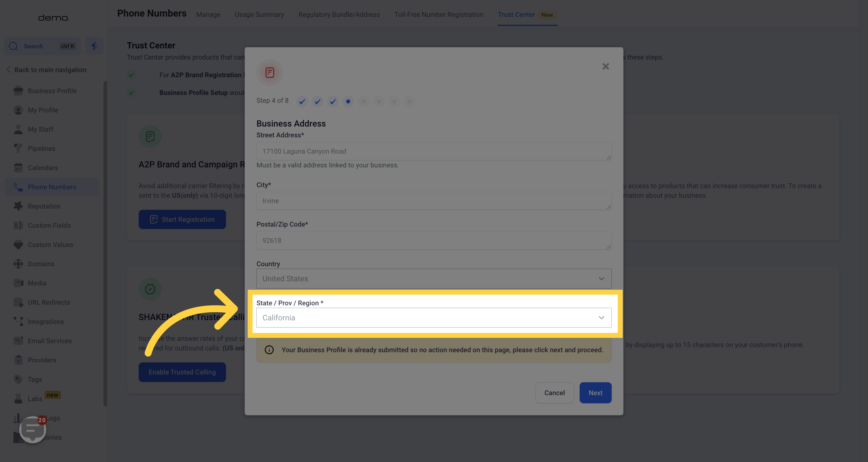
Task: Click the Street Address input field
Action: (x=434, y=151)
